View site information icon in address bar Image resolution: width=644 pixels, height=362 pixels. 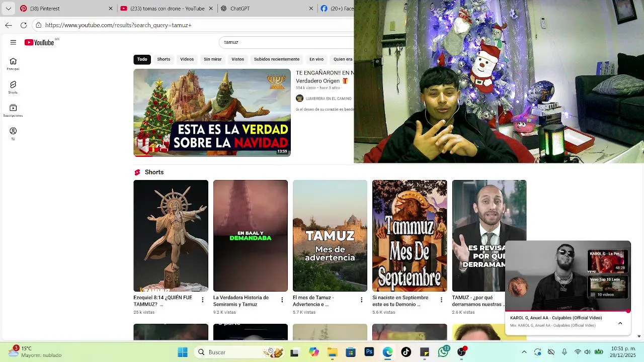click(38, 25)
